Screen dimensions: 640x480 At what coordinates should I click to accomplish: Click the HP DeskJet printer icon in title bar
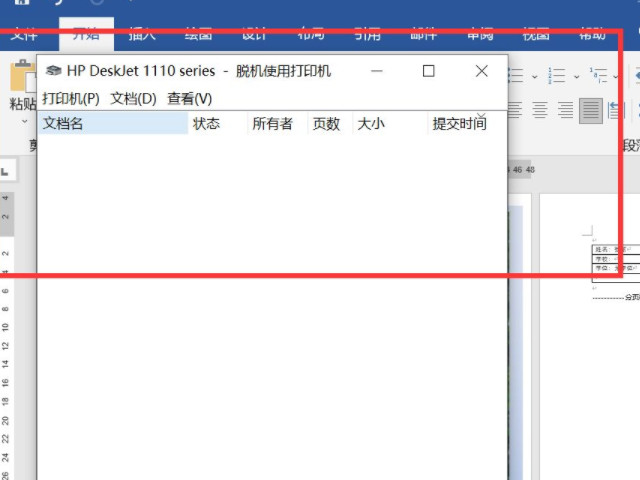click(x=53, y=71)
